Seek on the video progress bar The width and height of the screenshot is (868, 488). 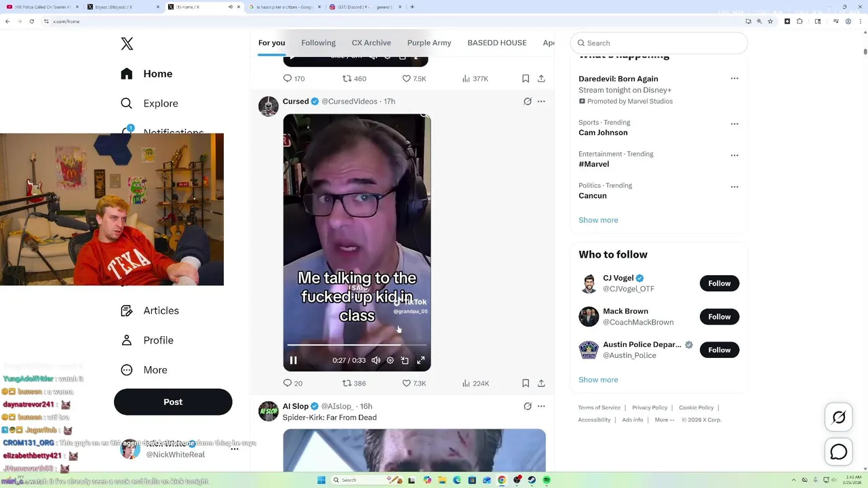pyautogui.click(x=357, y=345)
